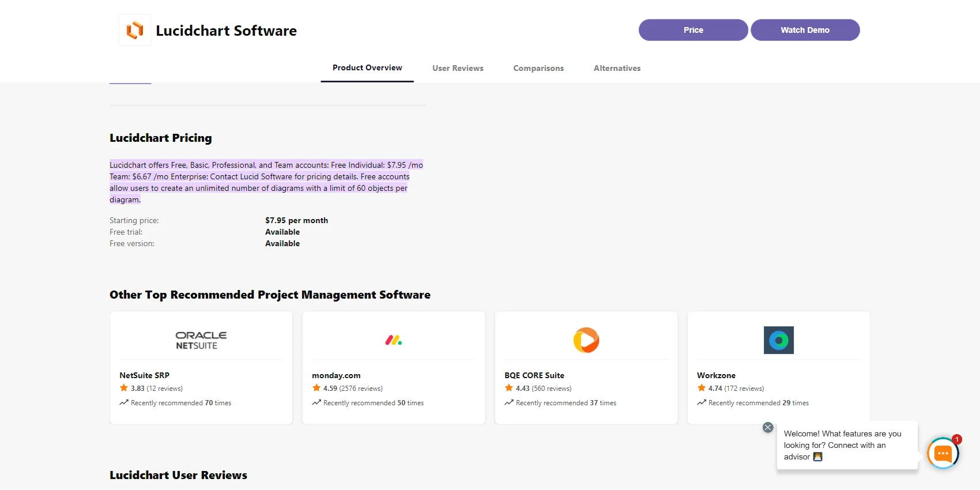Open the Comparisons tab
980x490 pixels.
(538, 68)
